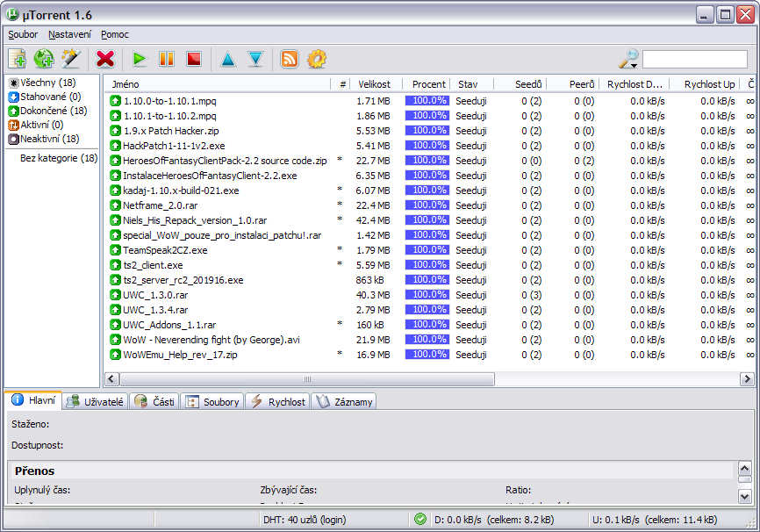Sort torrents by the Velikost column header
Image resolution: width=760 pixels, height=532 pixels.
(374, 84)
